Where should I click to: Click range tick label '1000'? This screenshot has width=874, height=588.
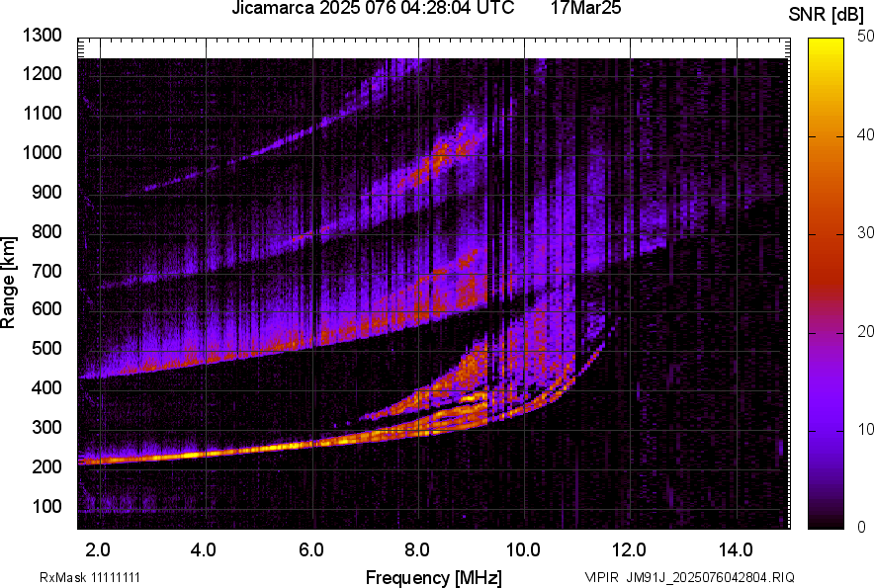coord(42,152)
